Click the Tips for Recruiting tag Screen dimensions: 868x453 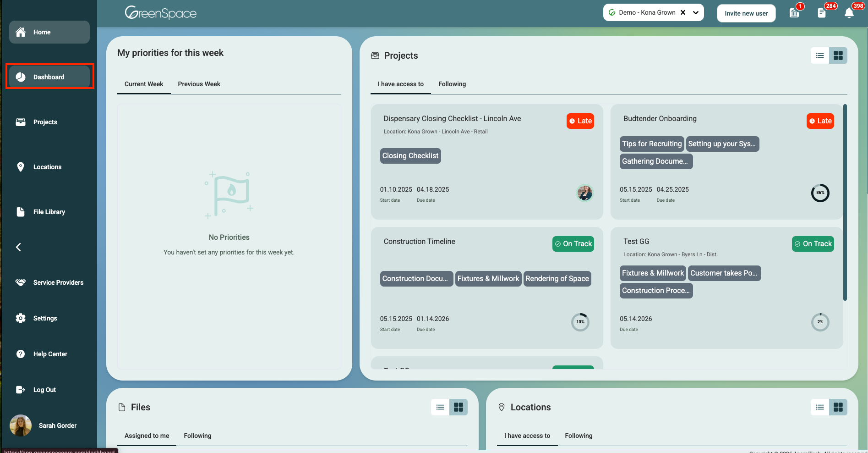pyautogui.click(x=652, y=144)
